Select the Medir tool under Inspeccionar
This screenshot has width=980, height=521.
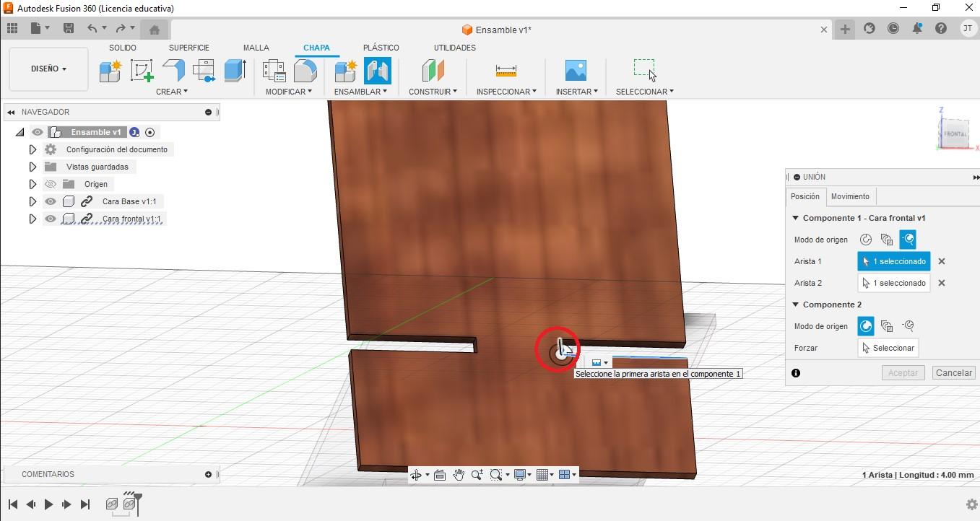(506, 69)
